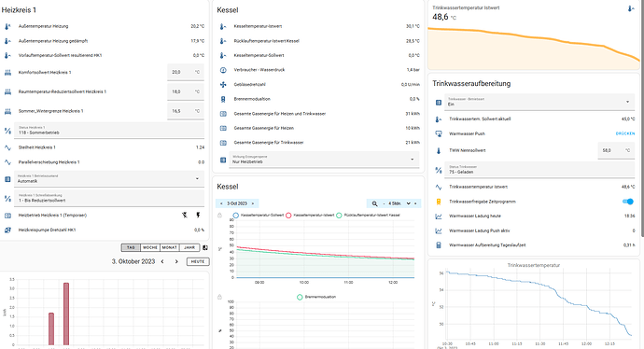
Task: Click thermometer icon beside Außentemperatur Heizung
Action: [x=7, y=26]
